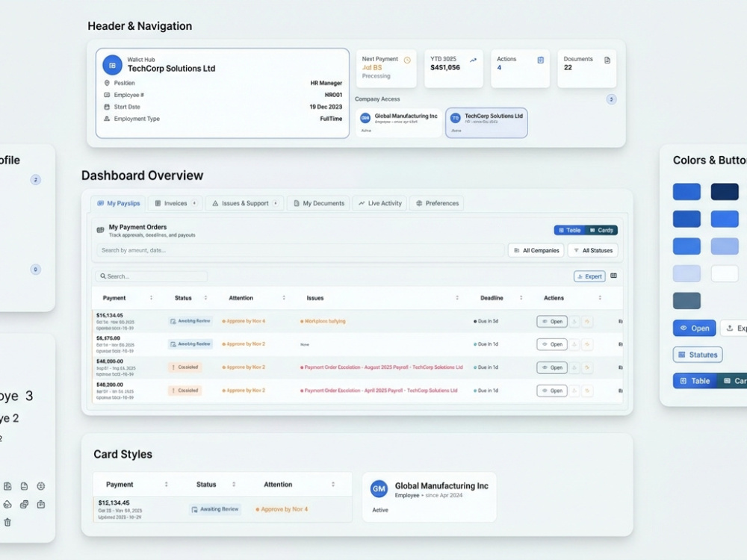Click the clipboard icon on Actions card
The width and height of the screenshot is (747, 560).
click(540, 60)
